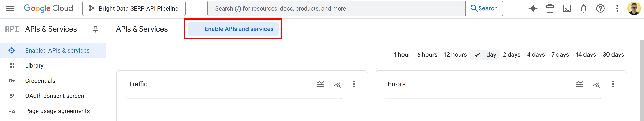Open the Gemini AI assistant
Image resolution: width=644 pixels, height=121 pixels.
(x=533, y=8)
